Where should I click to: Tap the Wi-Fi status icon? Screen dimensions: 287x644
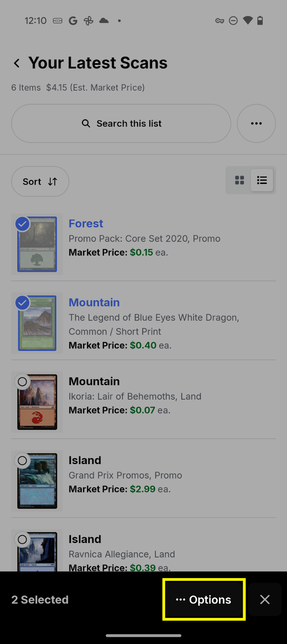247,21
